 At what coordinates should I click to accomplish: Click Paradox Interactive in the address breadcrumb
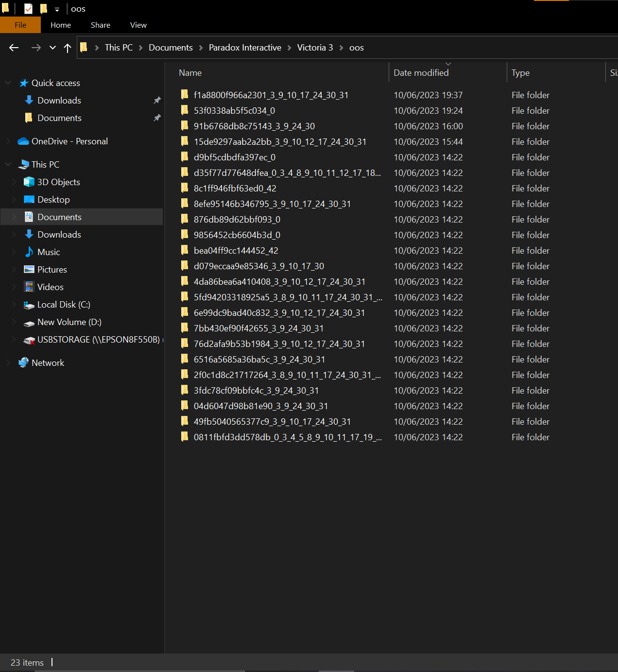(x=245, y=48)
